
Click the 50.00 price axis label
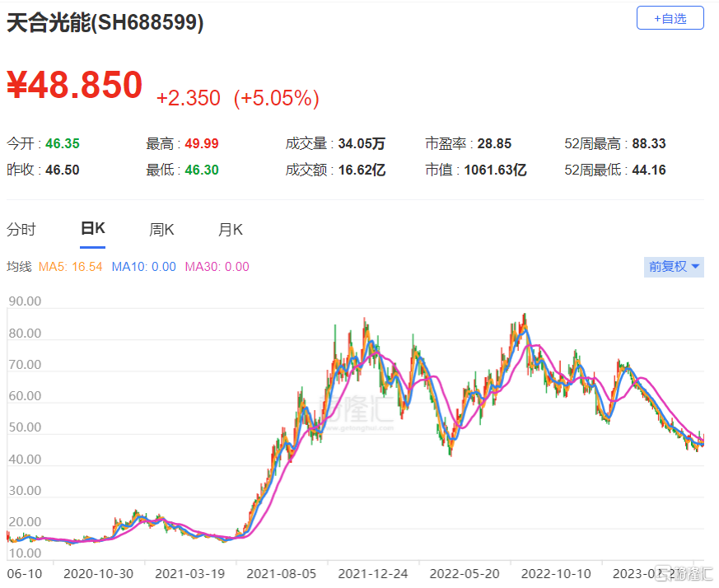point(25,427)
